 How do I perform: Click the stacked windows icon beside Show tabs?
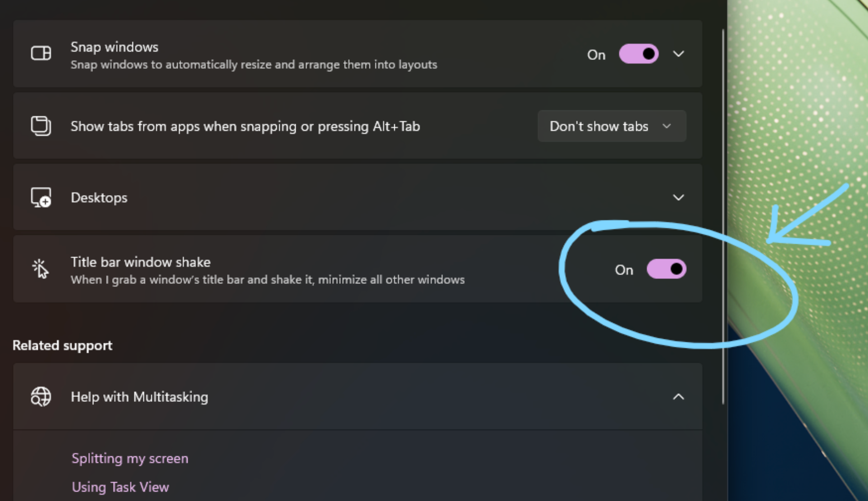41,126
